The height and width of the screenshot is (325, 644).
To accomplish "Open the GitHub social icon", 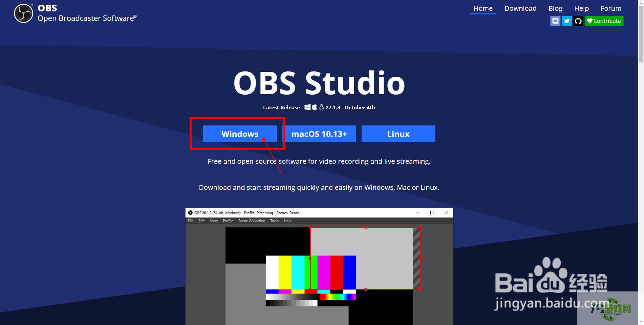I will [578, 21].
